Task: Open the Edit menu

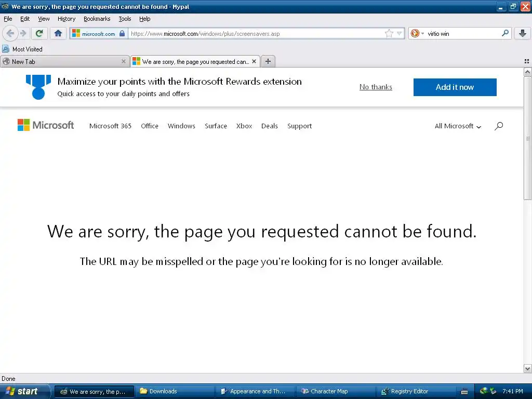Action: [25, 19]
